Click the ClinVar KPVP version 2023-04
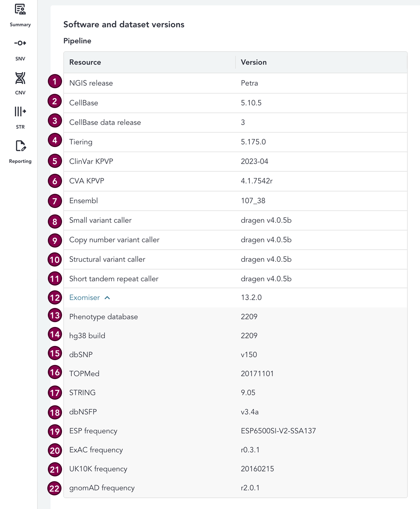Viewport: 420px width, 509px height. [254, 161]
